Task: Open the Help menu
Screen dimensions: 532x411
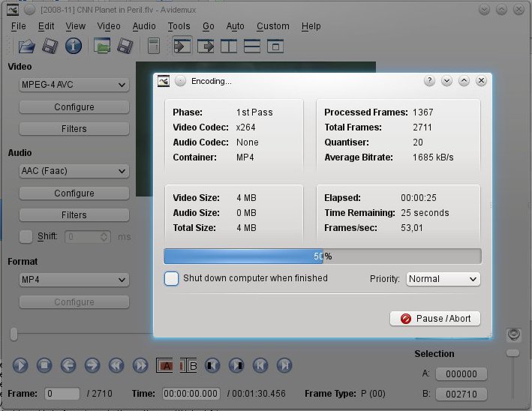Action: (x=311, y=26)
